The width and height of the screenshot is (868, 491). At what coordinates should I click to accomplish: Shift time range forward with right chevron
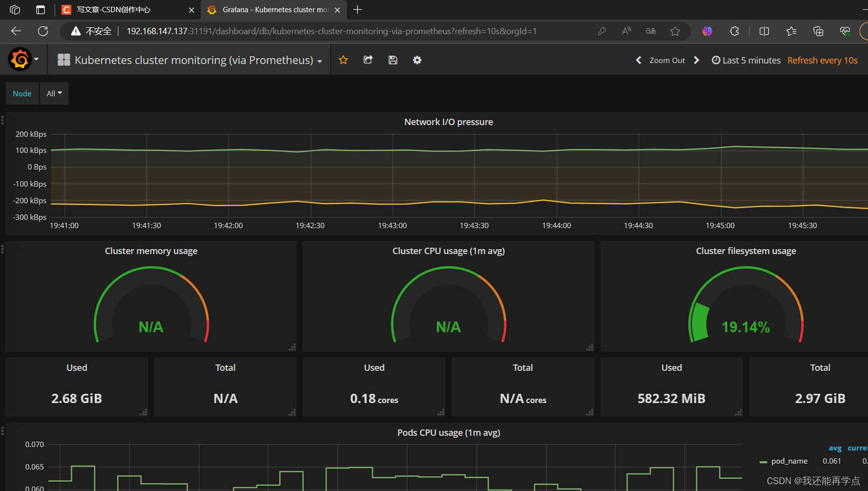click(x=697, y=60)
